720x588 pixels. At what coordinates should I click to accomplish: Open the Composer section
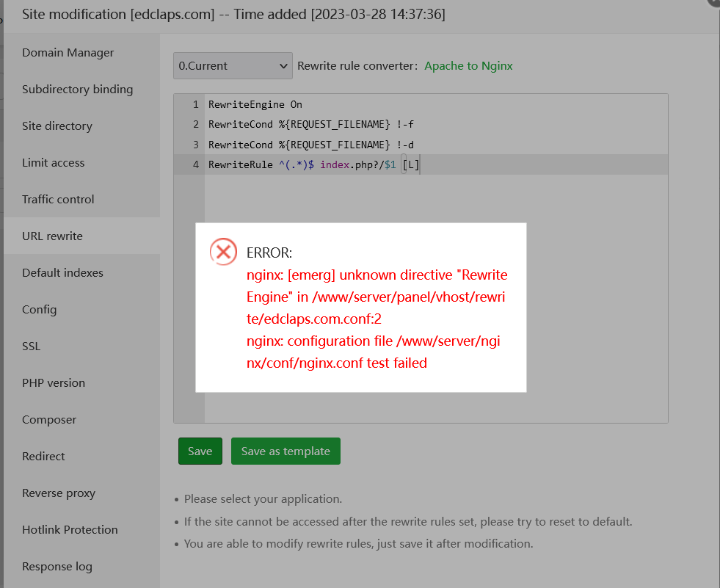(x=49, y=420)
